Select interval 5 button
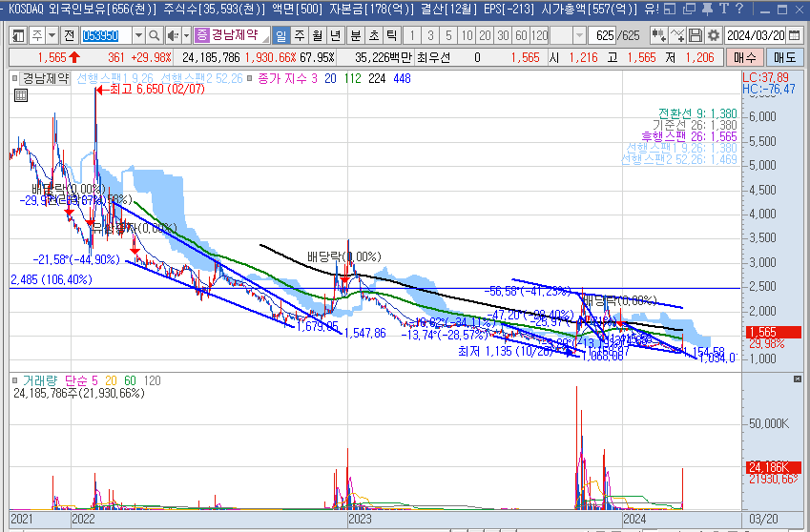Screen dimensions: 810x532 pos(448,35)
